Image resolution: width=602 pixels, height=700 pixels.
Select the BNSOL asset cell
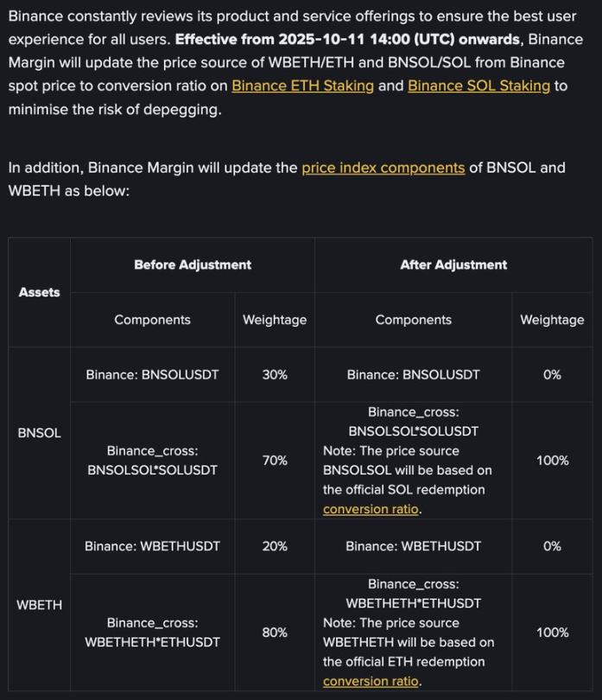[40, 433]
